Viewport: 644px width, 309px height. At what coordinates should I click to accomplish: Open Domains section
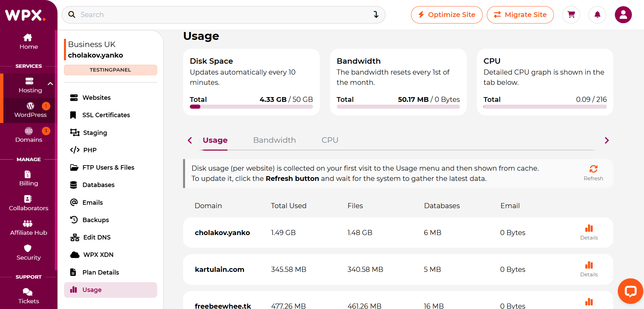(x=29, y=135)
